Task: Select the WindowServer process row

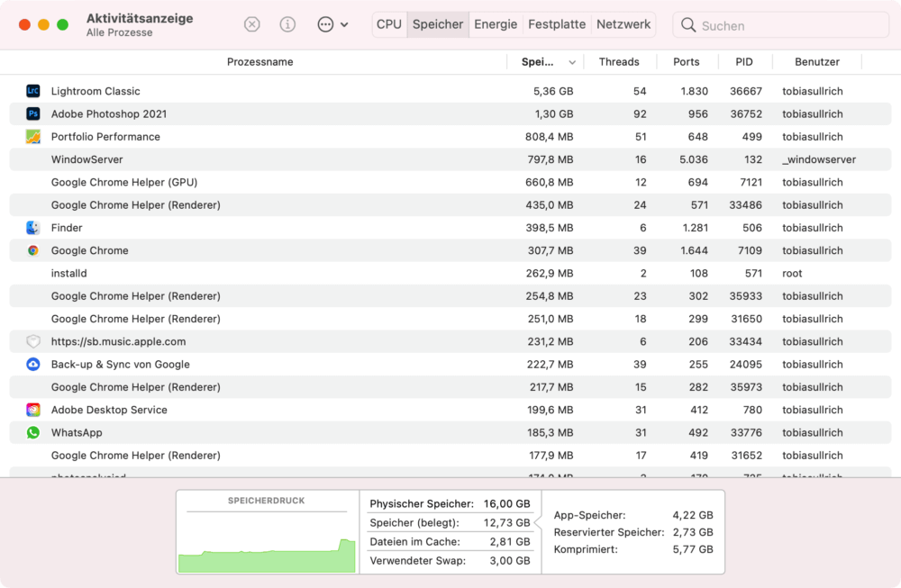Action: [x=450, y=159]
